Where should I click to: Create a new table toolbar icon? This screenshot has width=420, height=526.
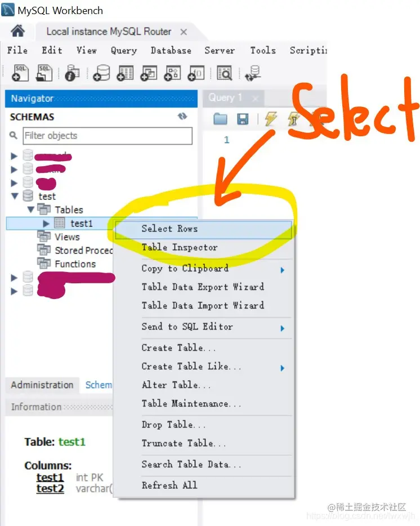coord(125,73)
